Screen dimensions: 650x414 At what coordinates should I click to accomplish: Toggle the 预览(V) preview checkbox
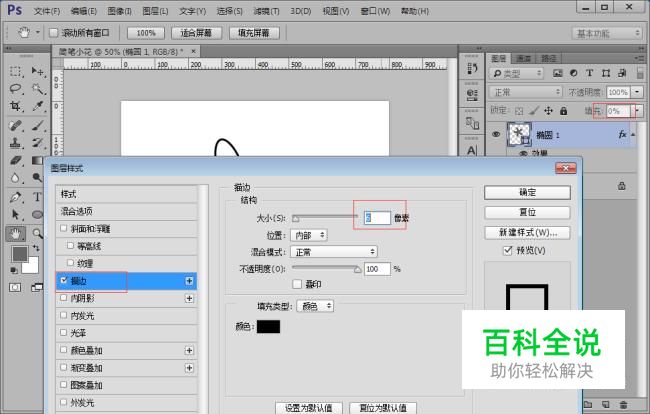point(507,250)
